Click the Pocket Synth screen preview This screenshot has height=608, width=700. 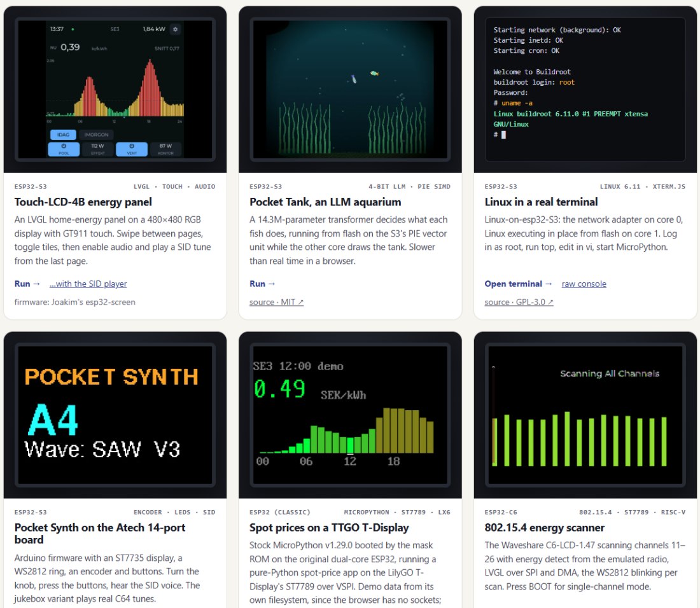click(115, 415)
